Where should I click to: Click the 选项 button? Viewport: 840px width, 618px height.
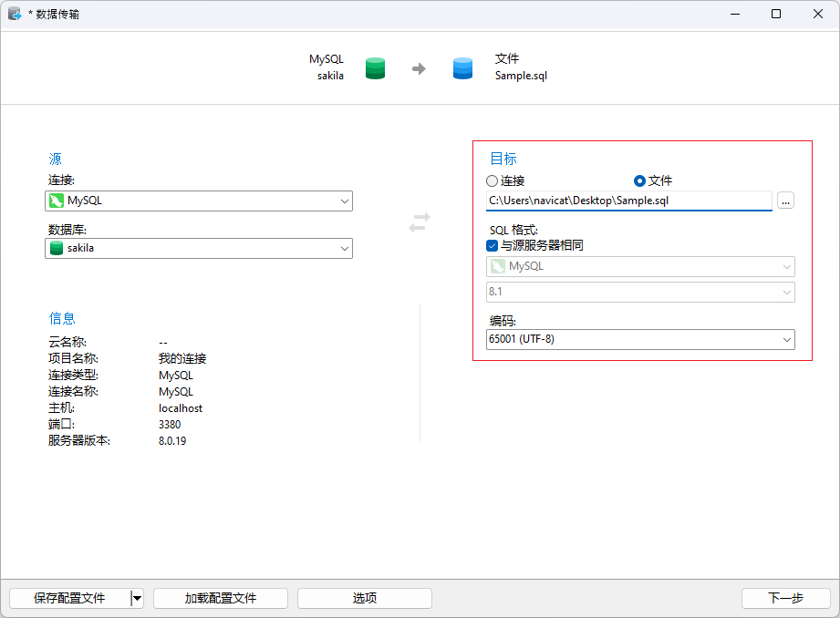pos(365,598)
